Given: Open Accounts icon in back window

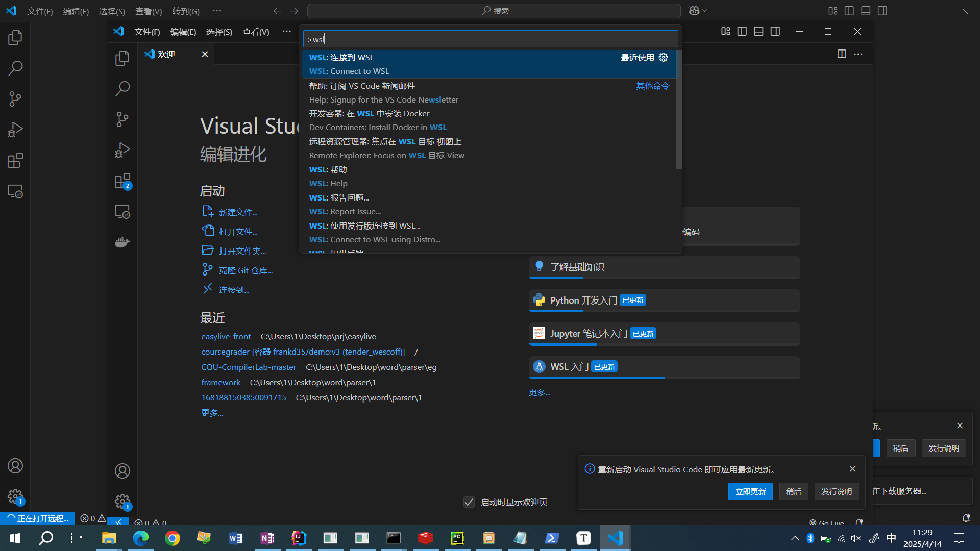Looking at the screenshot, I should 15,466.
